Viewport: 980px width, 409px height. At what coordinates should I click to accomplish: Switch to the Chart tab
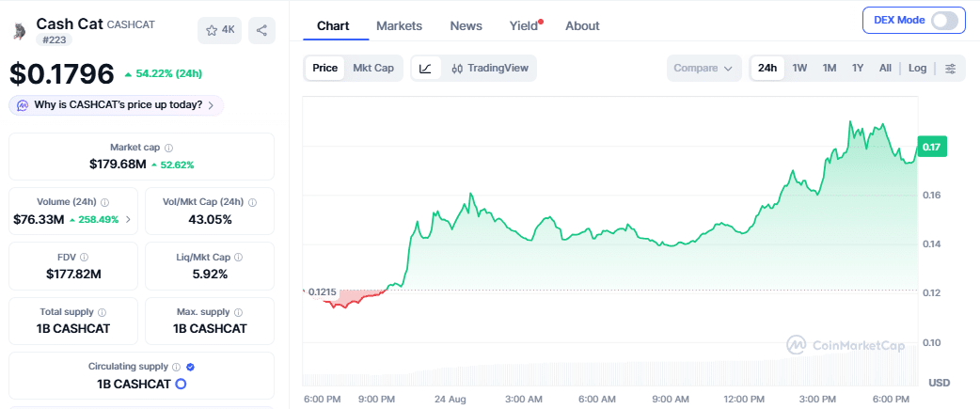click(333, 25)
